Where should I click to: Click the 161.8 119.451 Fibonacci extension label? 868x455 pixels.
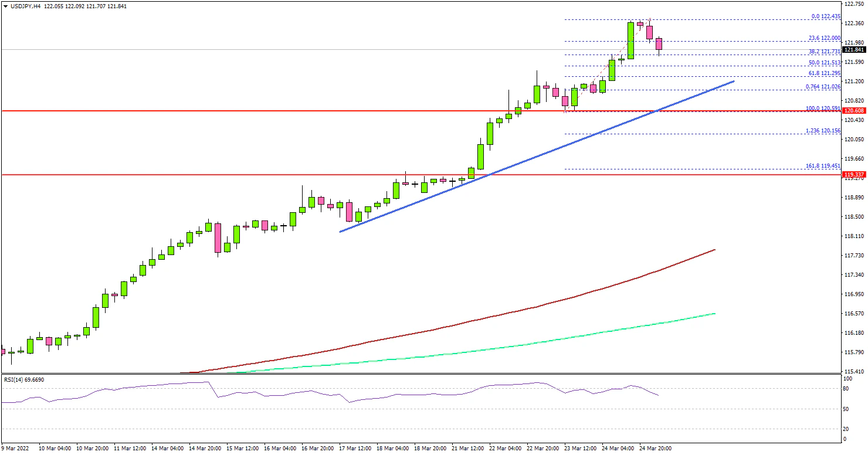823,166
